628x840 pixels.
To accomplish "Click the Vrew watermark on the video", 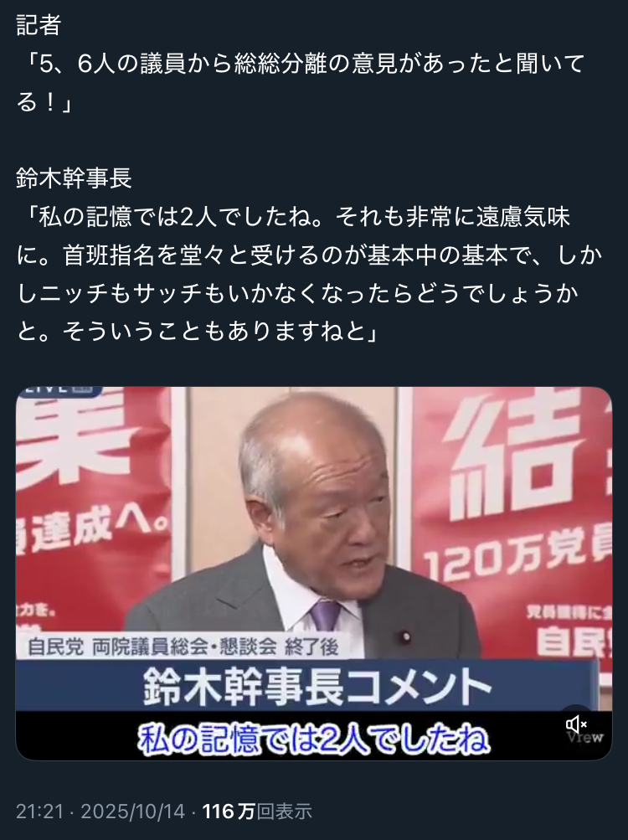I will tap(584, 738).
